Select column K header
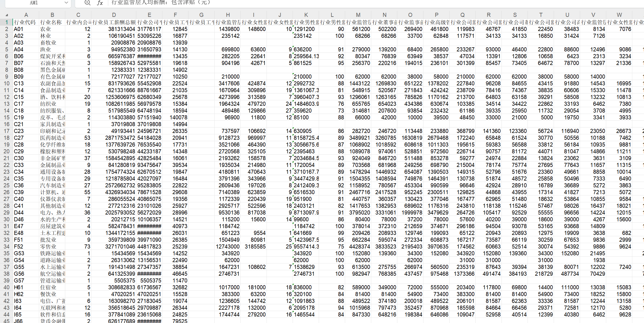The height and width of the screenshot is (323, 644). pyautogui.click(x=306, y=15)
